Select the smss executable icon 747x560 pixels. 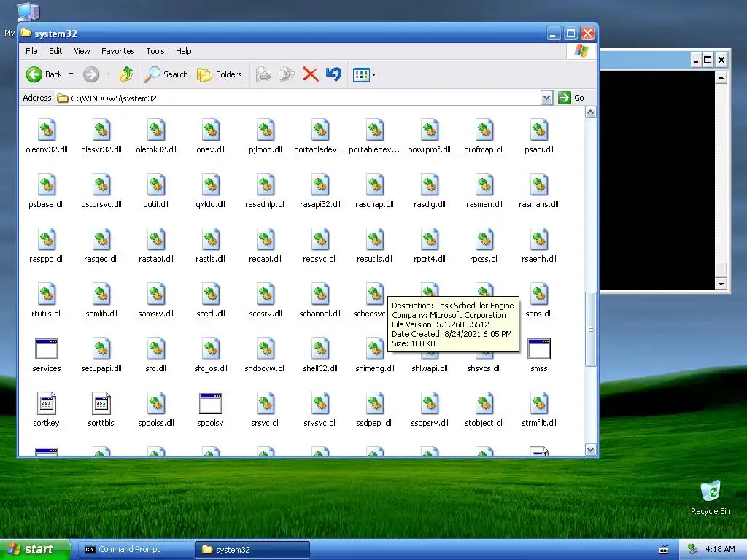tap(539, 349)
